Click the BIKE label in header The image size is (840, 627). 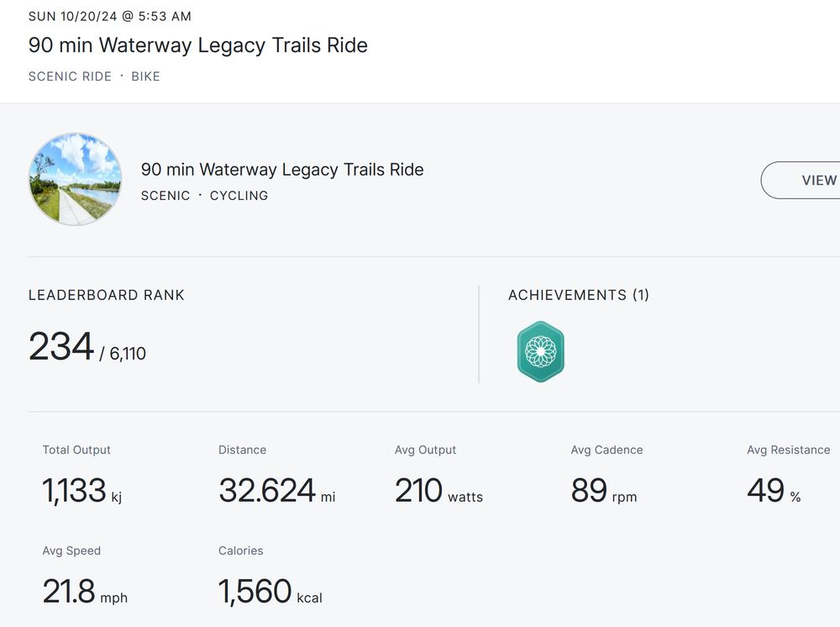click(x=145, y=76)
